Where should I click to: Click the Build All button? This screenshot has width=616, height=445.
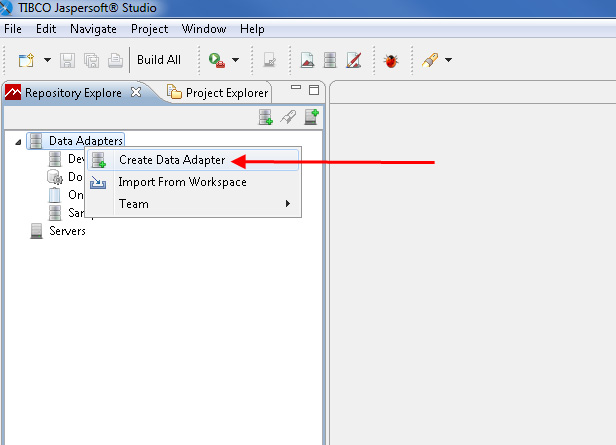pyautogui.click(x=158, y=60)
